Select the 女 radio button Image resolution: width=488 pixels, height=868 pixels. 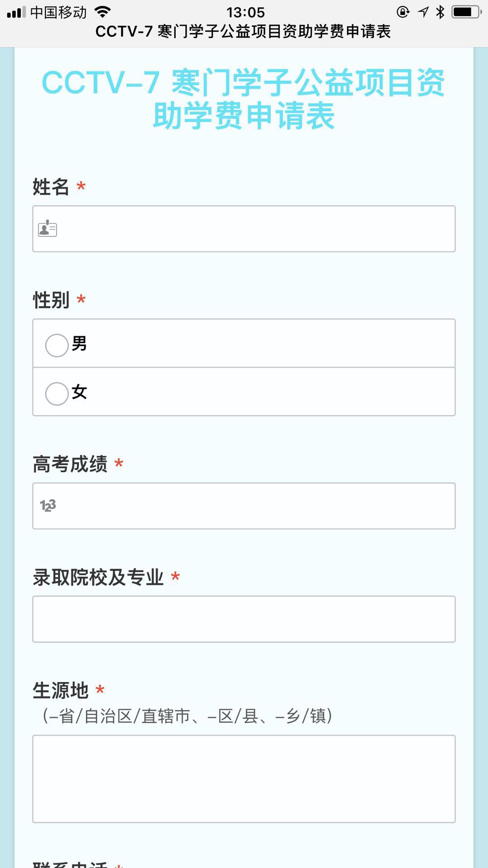coord(57,394)
